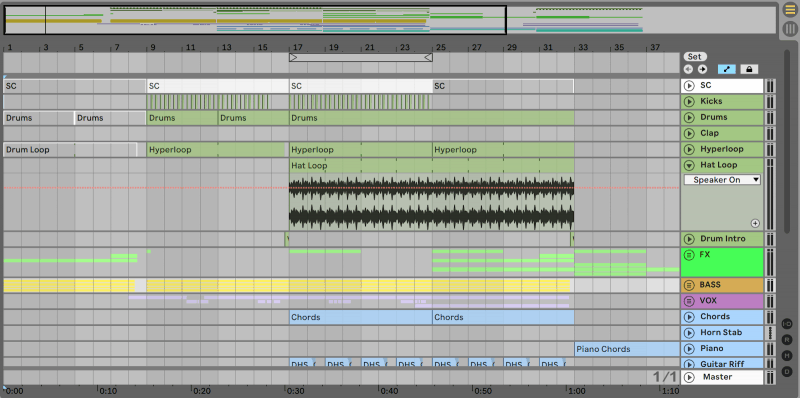Unfold the Hyperloop track
Image resolution: width=800 pixels, height=398 pixels.
pos(689,150)
